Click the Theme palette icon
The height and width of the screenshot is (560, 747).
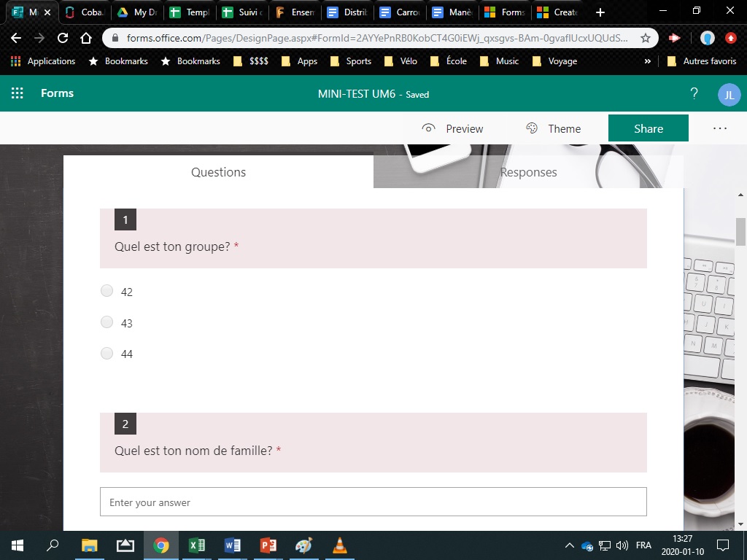532,128
